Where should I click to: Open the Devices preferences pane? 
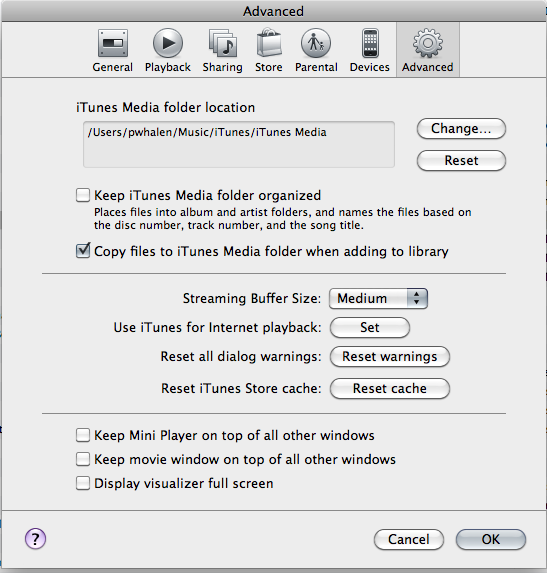(x=370, y=50)
